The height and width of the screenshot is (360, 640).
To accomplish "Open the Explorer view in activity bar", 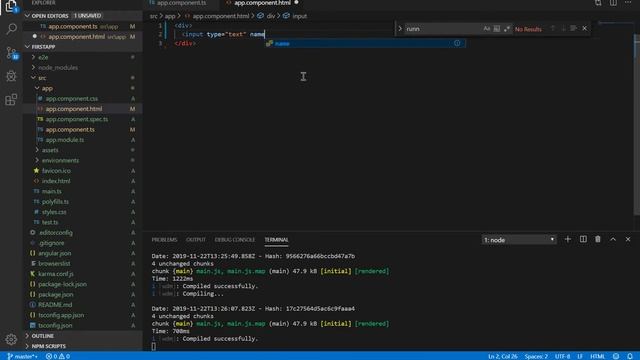I will pos(11,6).
